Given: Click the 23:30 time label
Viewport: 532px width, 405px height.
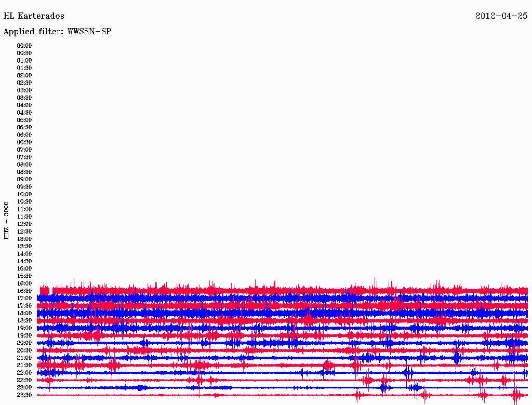Looking at the screenshot, I should 24,395.
